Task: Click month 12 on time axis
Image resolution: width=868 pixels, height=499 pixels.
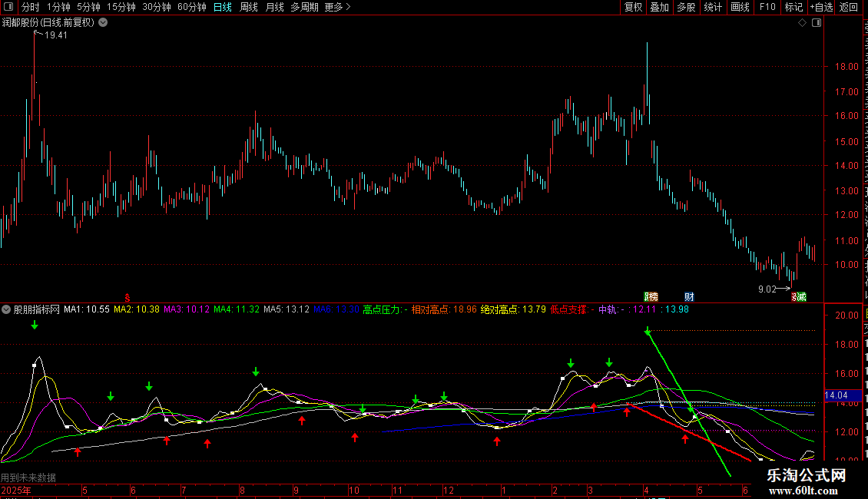Action: (x=449, y=490)
